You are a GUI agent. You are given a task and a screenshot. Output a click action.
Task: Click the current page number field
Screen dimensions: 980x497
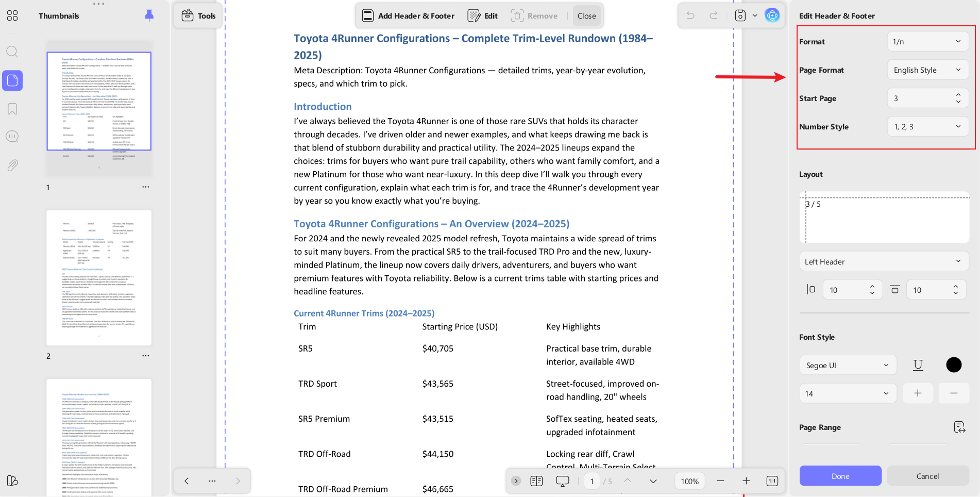(x=592, y=481)
